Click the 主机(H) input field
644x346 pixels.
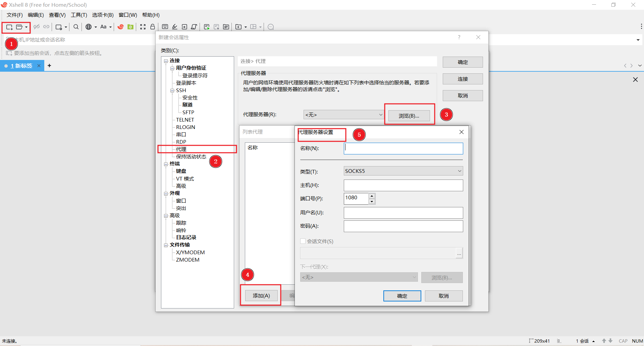click(x=403, y=185)
